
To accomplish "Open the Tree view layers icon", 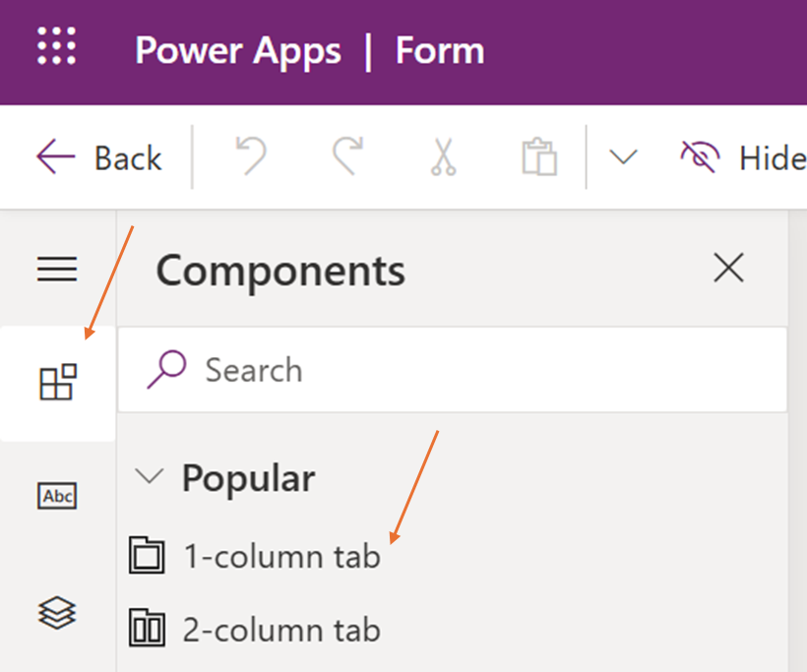I will (57, 612).
